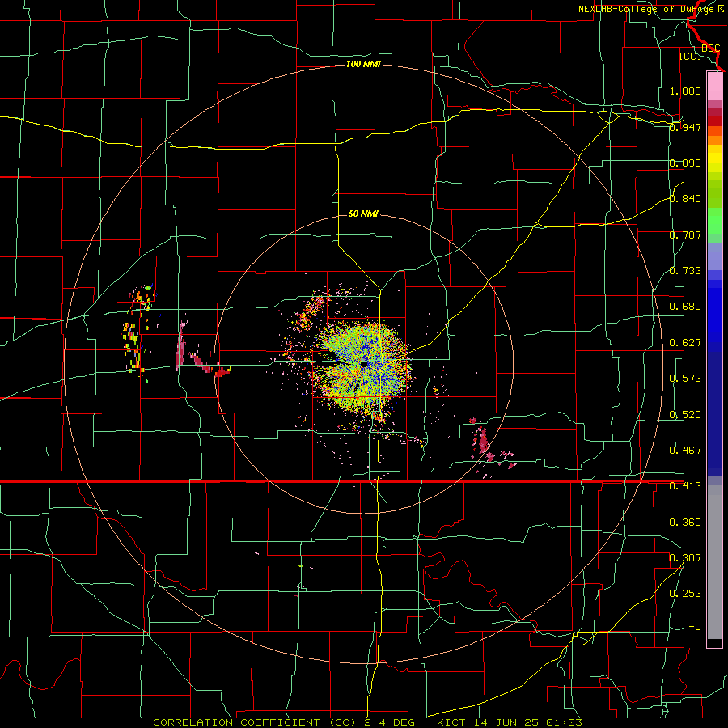Click the DCC product label

point(710,49)
